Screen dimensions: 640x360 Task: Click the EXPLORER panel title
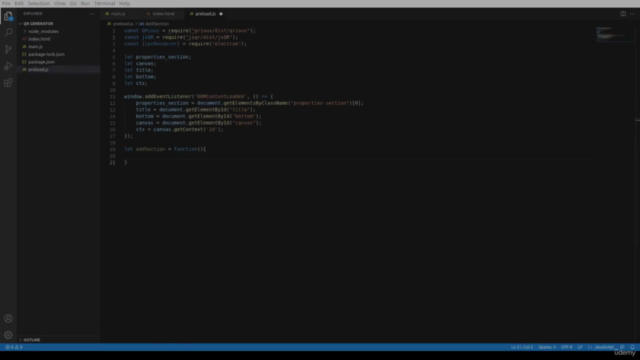(33, 13)
